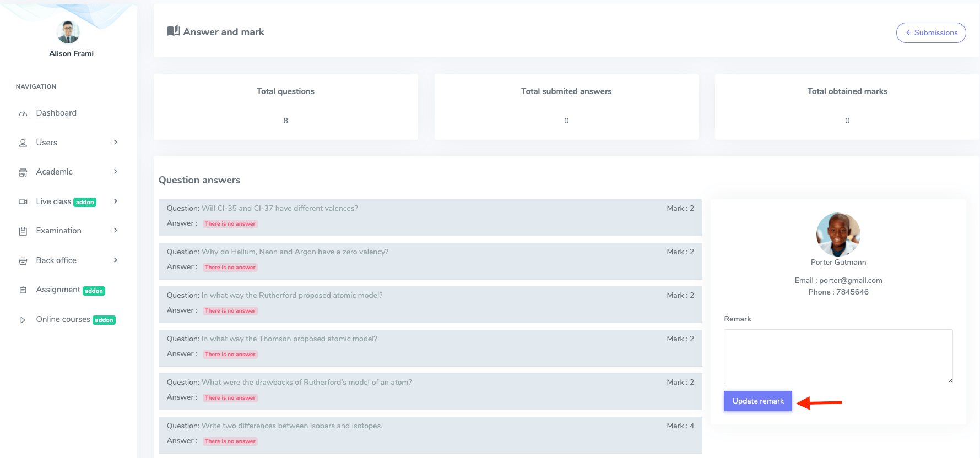Expand the Academic submenu chevron
980x458 pixels.
click(x=116, y=172)
